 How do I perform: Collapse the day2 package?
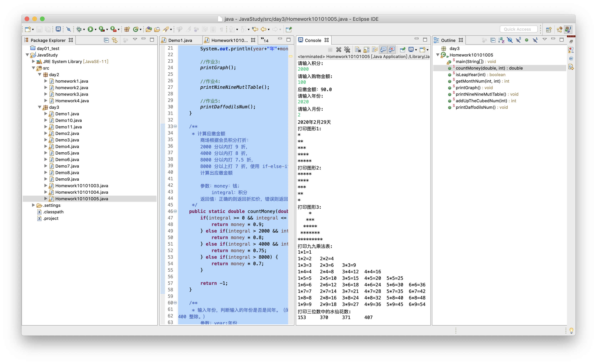(x=39, y=74)
